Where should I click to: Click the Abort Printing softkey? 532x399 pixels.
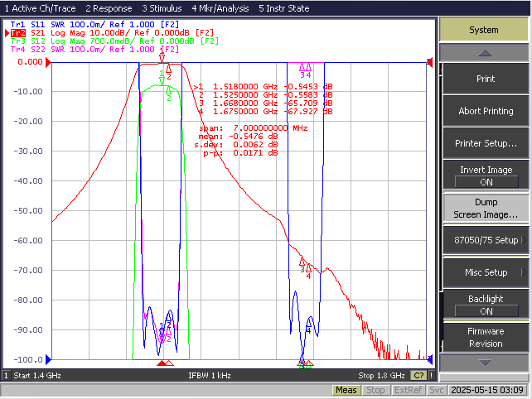click(486, 111)
